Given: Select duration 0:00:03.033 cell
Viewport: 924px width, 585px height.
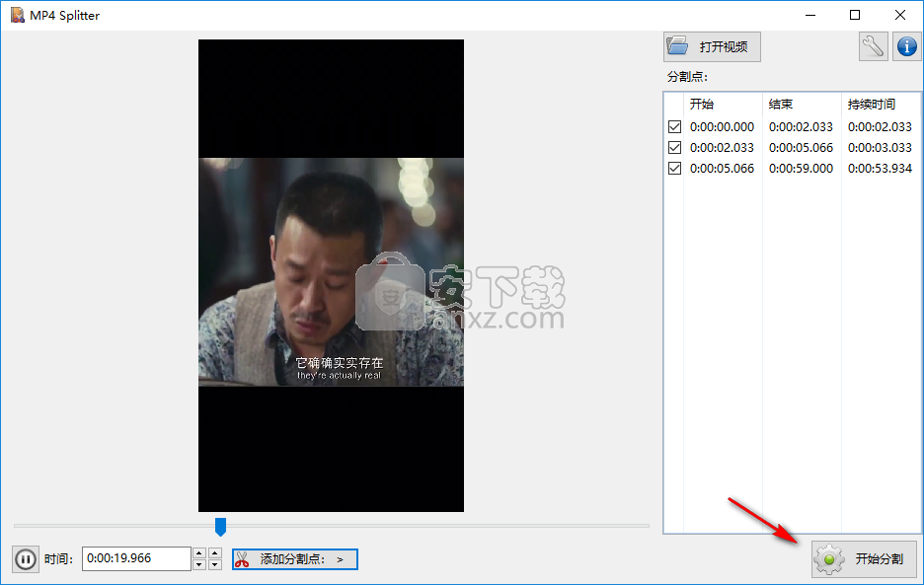Looking at the screenshot, I should pyautogui.click(x=880, y=147).
